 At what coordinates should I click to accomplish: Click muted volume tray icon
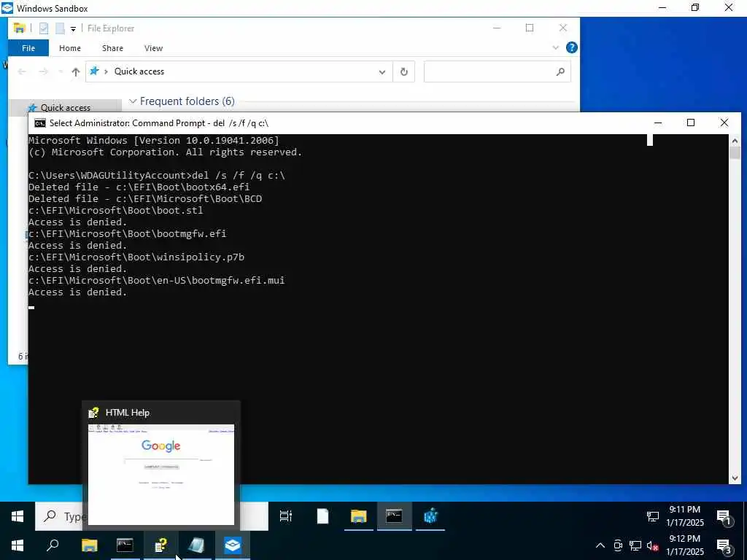click(652, 546)
